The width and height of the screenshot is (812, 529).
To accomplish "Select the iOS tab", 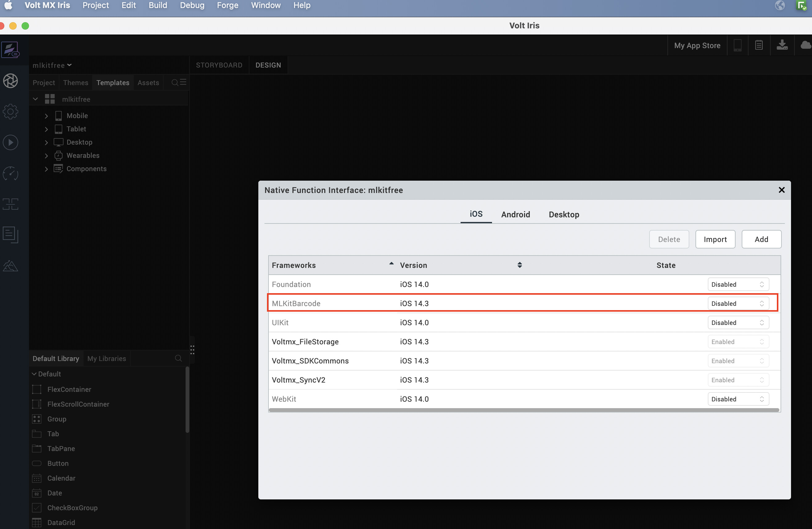I will pos(476,214).
